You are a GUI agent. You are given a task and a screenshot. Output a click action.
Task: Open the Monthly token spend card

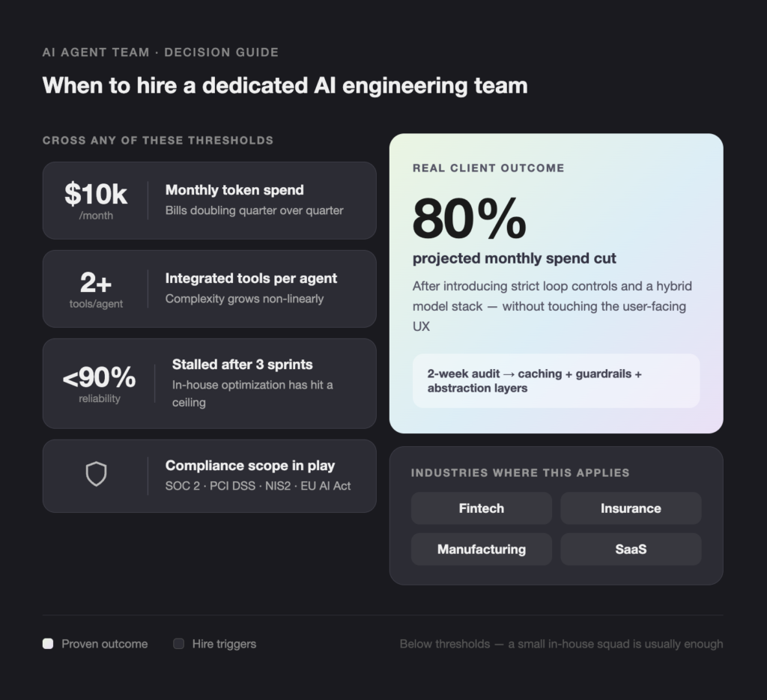[x=210, y=201]
